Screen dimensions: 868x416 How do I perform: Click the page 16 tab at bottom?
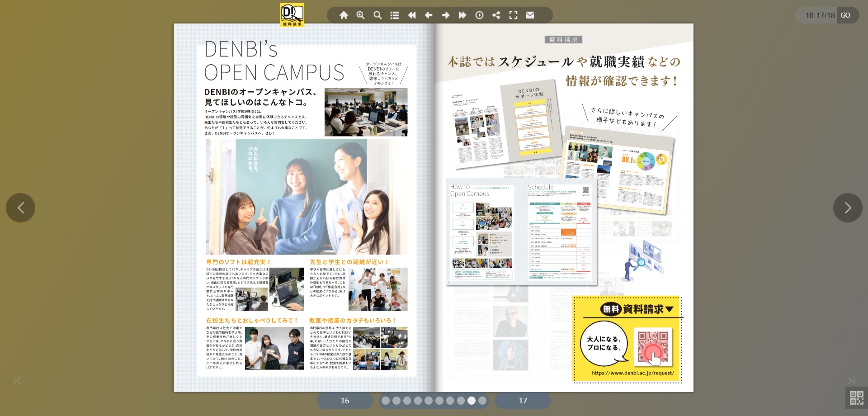[345, 401]
